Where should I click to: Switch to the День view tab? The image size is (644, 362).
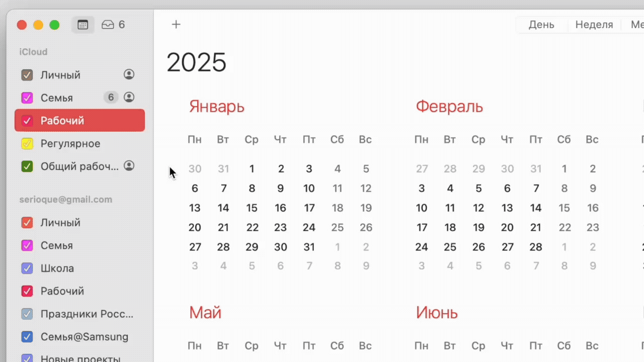[x=541, y=25]
